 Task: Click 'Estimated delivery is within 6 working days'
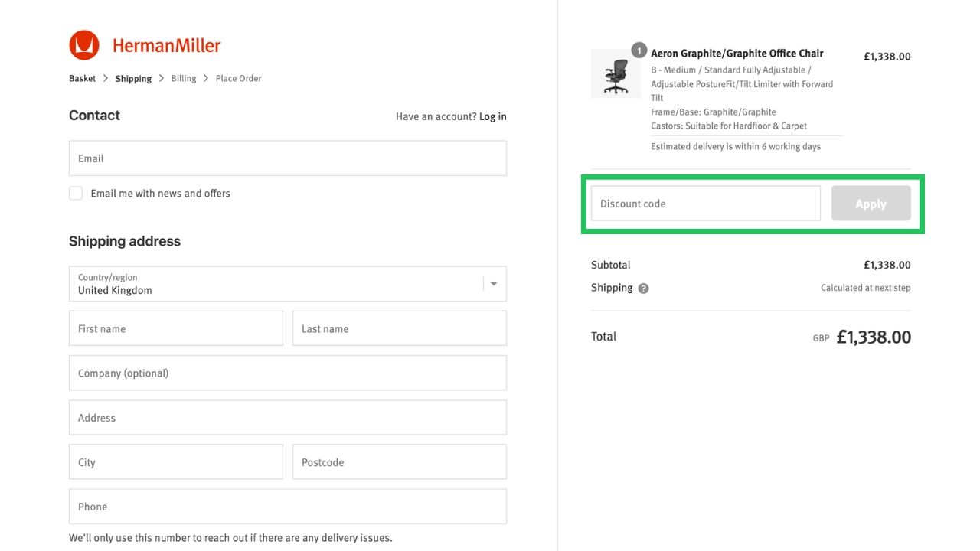tap(736, 146)
